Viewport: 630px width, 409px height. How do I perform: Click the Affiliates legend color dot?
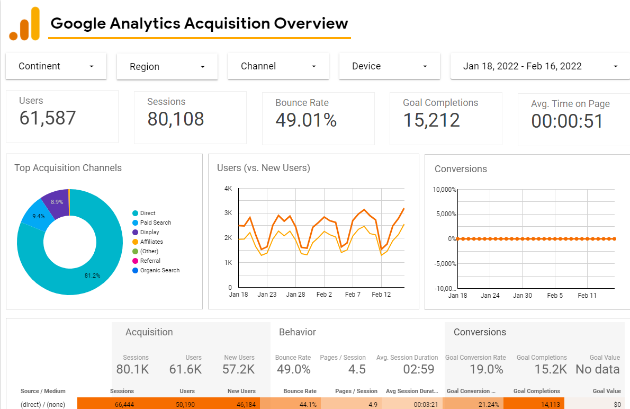coord(135,242)
